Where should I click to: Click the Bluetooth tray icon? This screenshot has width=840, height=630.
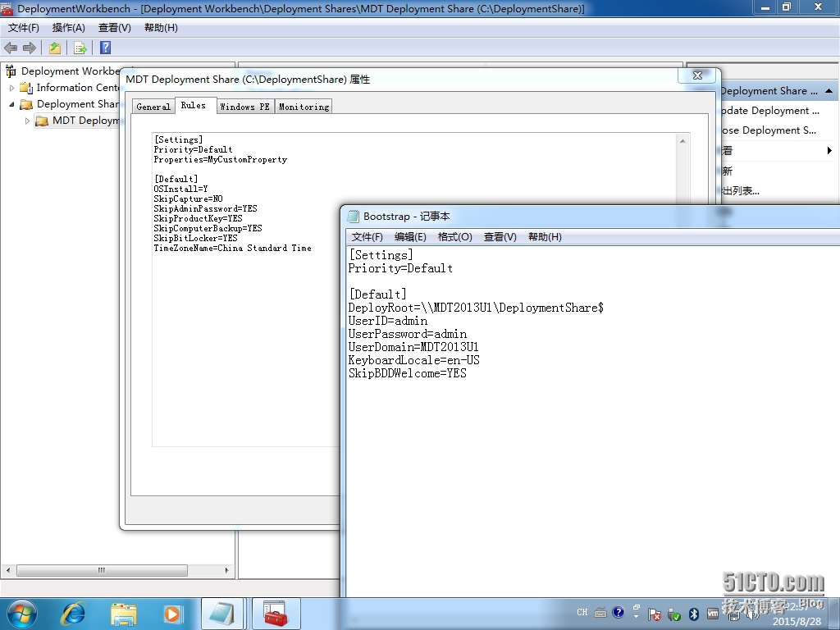click(694, 614)
